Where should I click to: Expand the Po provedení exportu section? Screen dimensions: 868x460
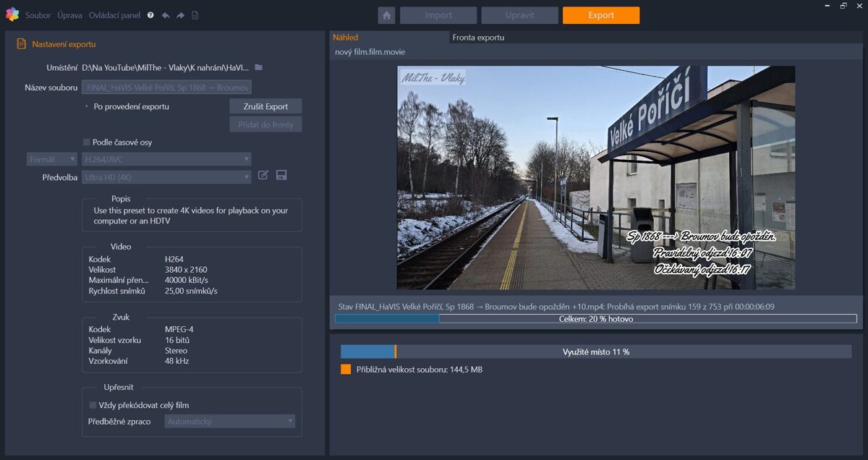pyautogui.click(x=87, y=106)
